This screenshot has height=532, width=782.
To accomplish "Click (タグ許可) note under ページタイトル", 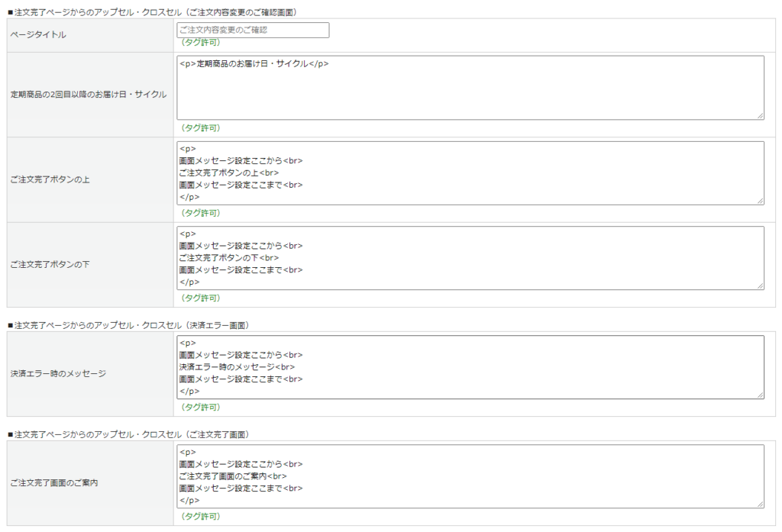I will pyautogui.click(x=200, y=43).
